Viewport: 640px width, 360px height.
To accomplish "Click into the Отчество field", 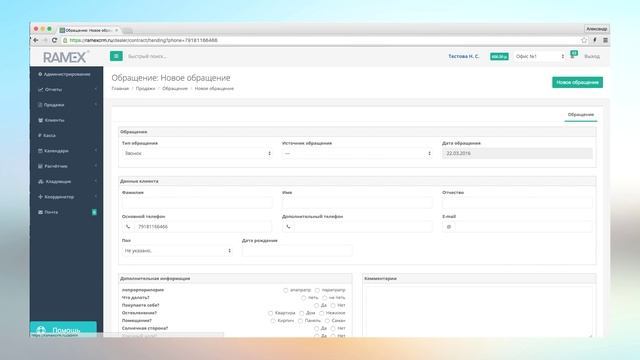I will click(x=517, y=202).
